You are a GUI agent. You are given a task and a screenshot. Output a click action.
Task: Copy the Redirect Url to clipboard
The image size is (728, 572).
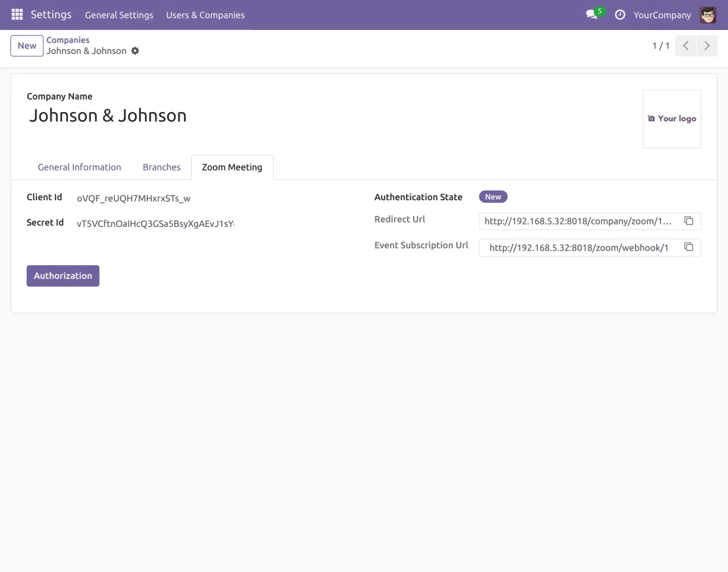(x=689, y=221)
